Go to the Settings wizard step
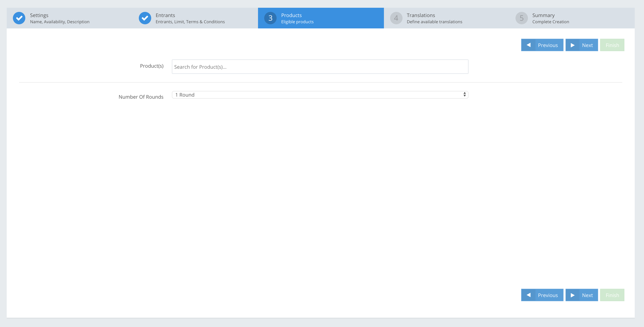Image resolution: width=644 pixels, height=327 pixels. click(69, 18)
